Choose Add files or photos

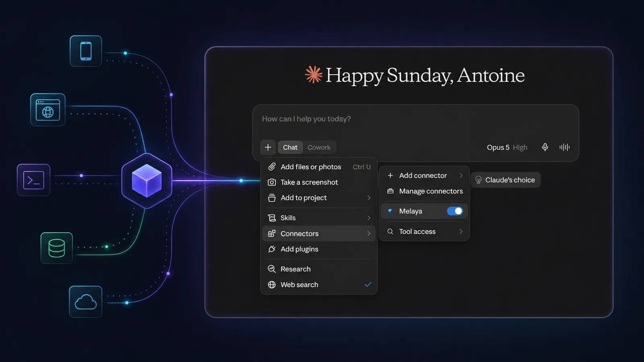tap(319, 167)
